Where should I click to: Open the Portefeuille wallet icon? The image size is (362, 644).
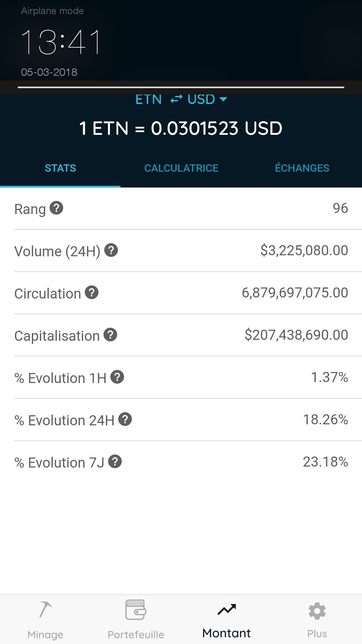[x=136, y=610]
